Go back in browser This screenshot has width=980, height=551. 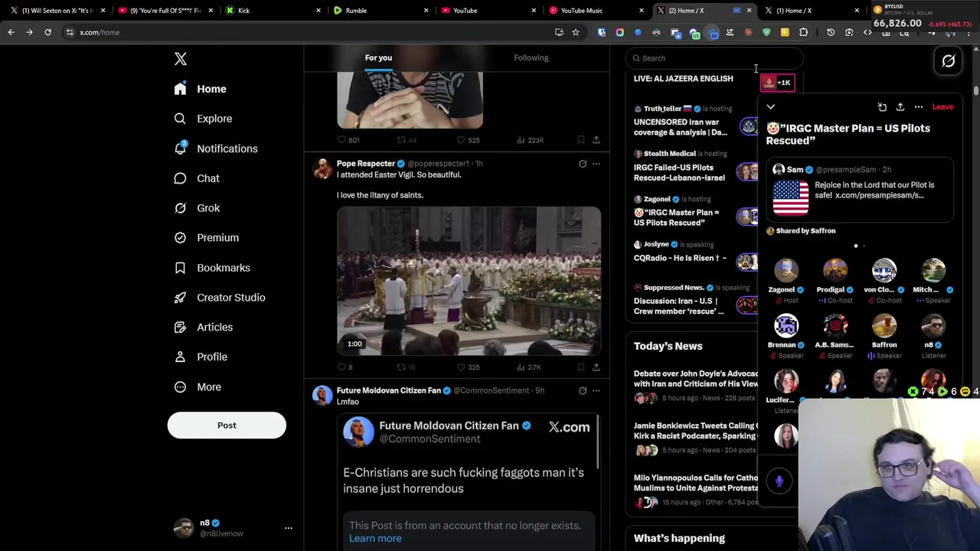(11, 32)
